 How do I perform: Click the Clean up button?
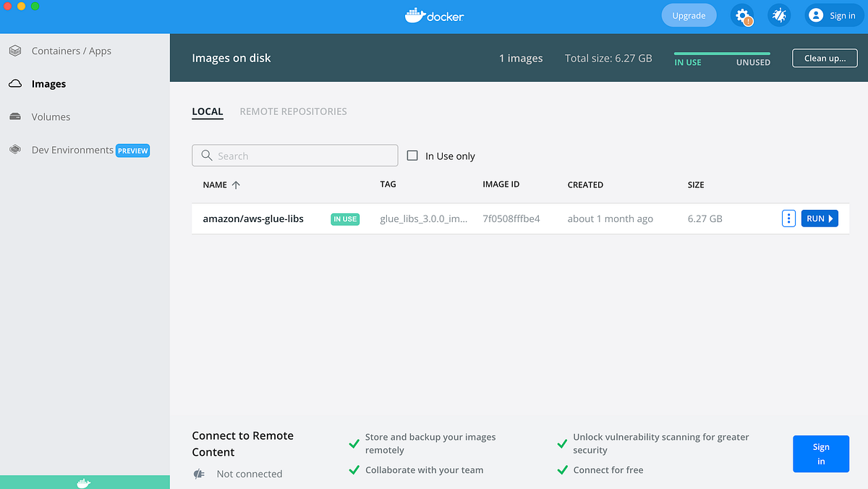[x=825, y=58]
